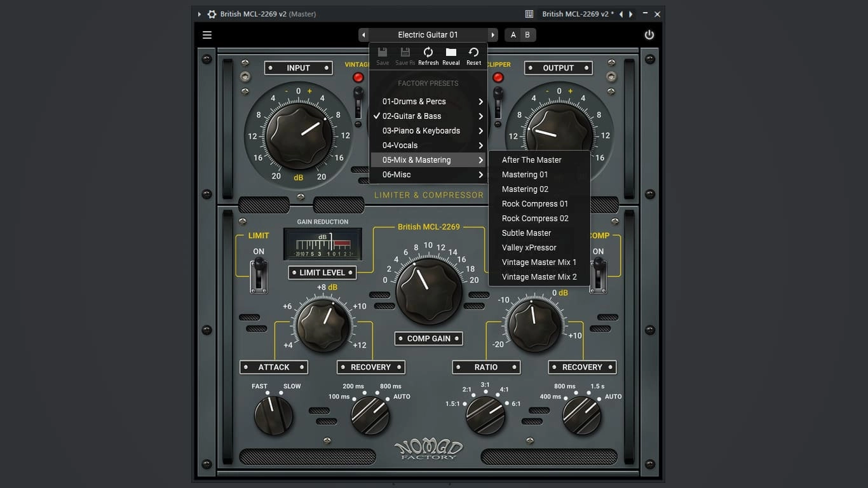The image size is (868, 488).
Task: Flip the Clipper toggle switch below the red LED
Action: pyautogui.click(x=498, y=102)
